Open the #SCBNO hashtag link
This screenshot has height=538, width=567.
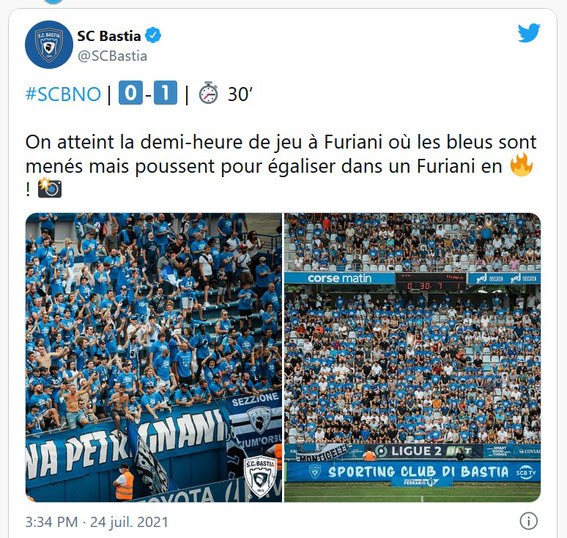(63, 94)
